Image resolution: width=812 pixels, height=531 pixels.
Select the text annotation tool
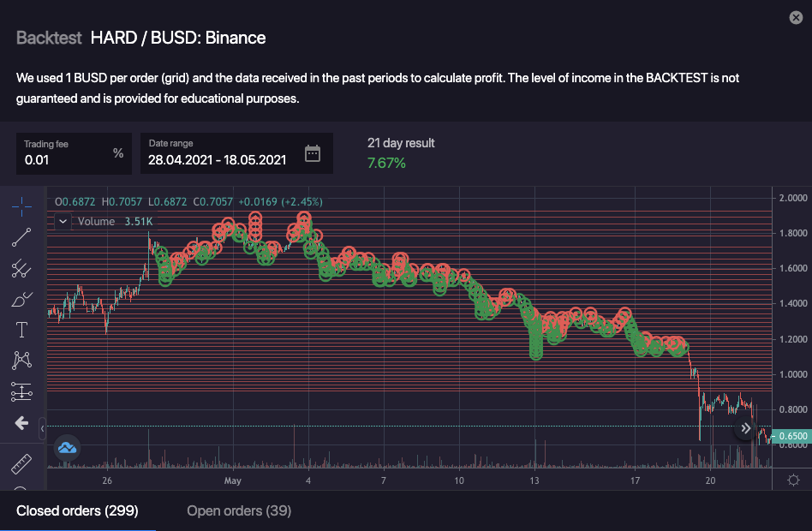click(21, 331)
